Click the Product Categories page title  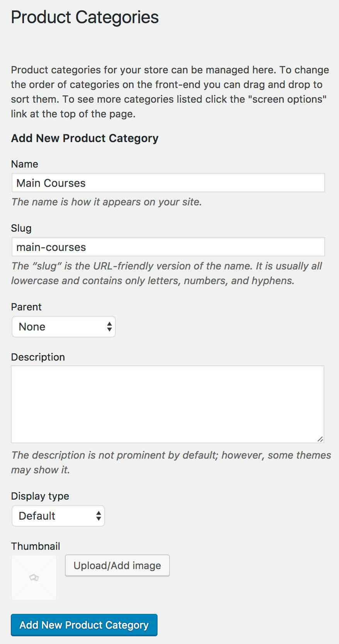[85, 17]
